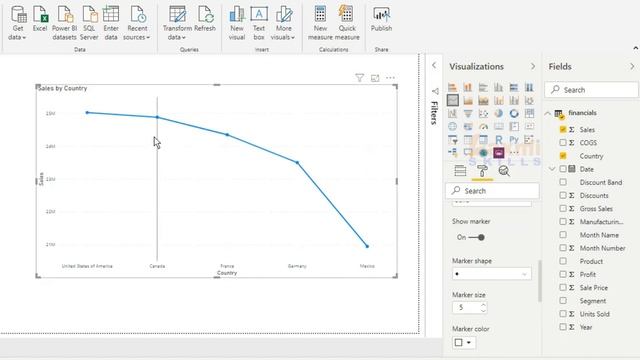Click the Mexico data point marker
Image resolution: width=640 pixels, height=360 pixels.
tap(367, 246)
